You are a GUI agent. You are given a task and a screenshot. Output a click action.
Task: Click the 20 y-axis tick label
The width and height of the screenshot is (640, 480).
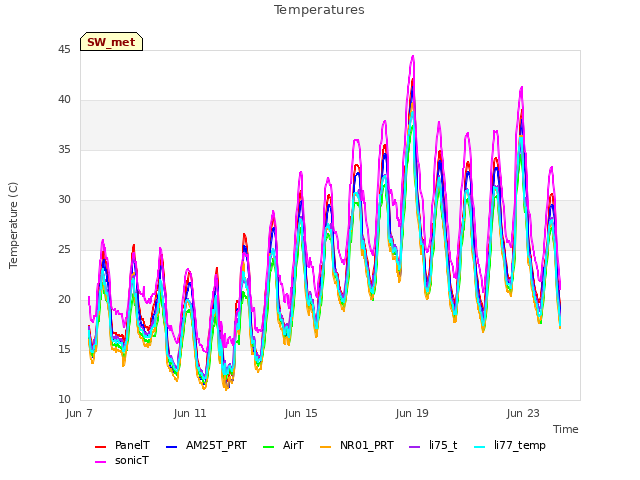[64, 300]
